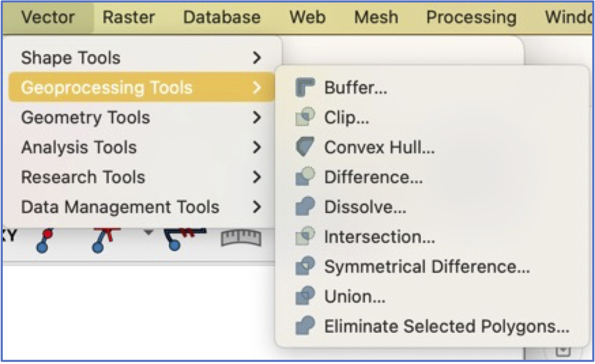Open the small toolbar dropdown arrow

(x=149, y=232)
